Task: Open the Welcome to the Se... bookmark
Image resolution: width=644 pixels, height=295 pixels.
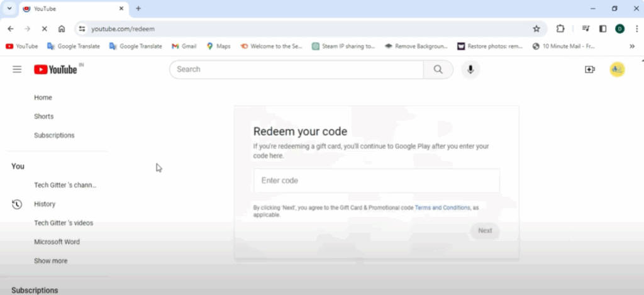Action: coord(272,47)
